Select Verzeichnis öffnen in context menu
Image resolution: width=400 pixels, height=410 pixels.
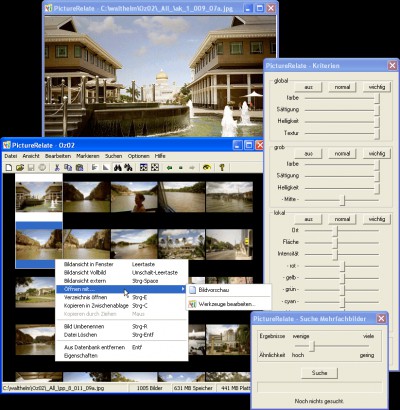click(122, 297)
